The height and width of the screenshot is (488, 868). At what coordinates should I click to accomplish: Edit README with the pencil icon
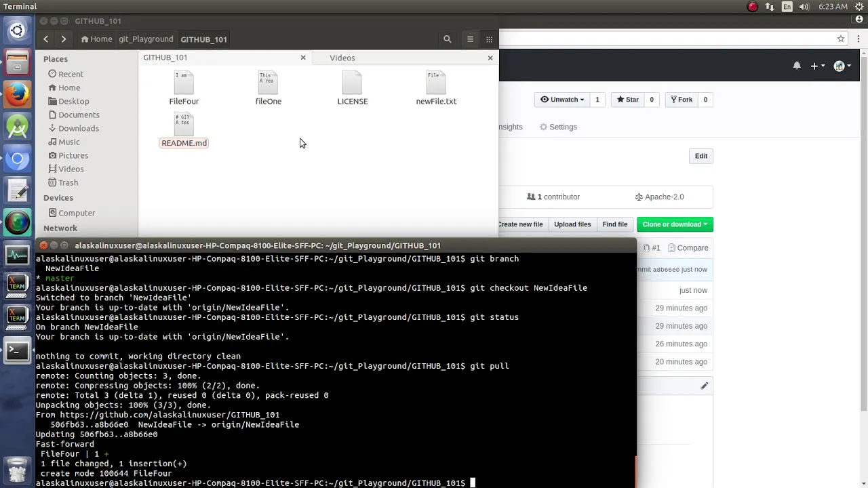pyautogui.click(x=705, y=386)
